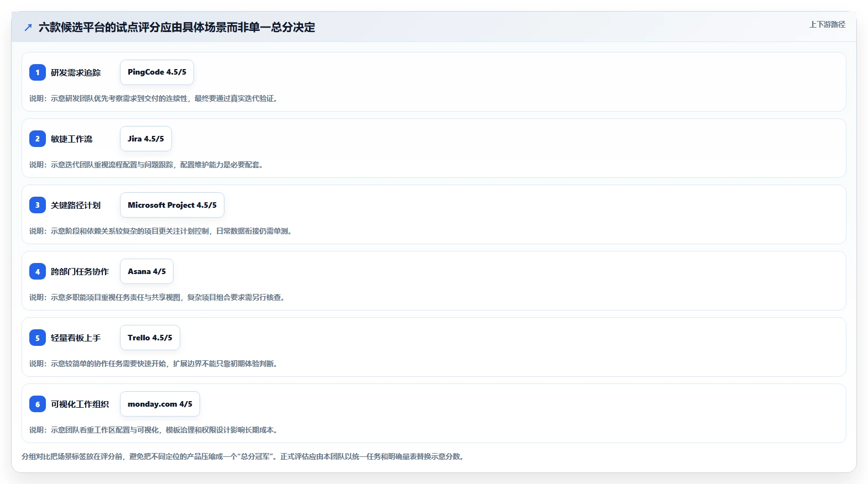Click the Jira 4.5/5 score chip
Viewport: 868px width, 484px height.
click(x=146, y=139)
